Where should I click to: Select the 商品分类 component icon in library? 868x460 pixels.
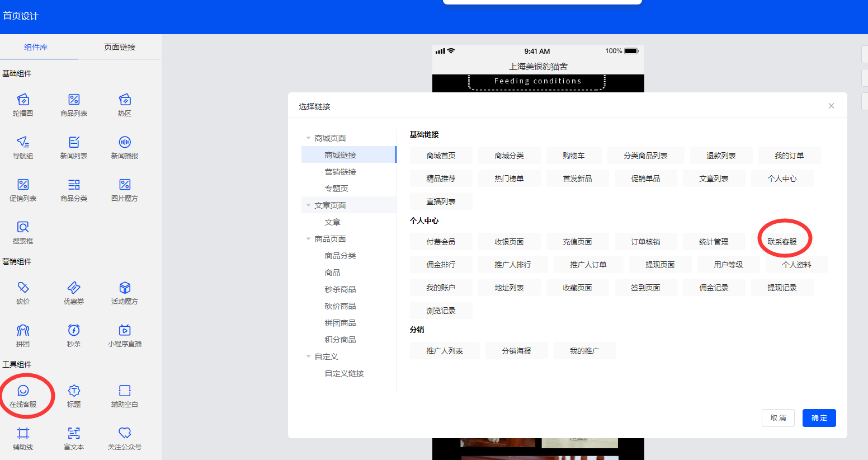click(74, 185)
